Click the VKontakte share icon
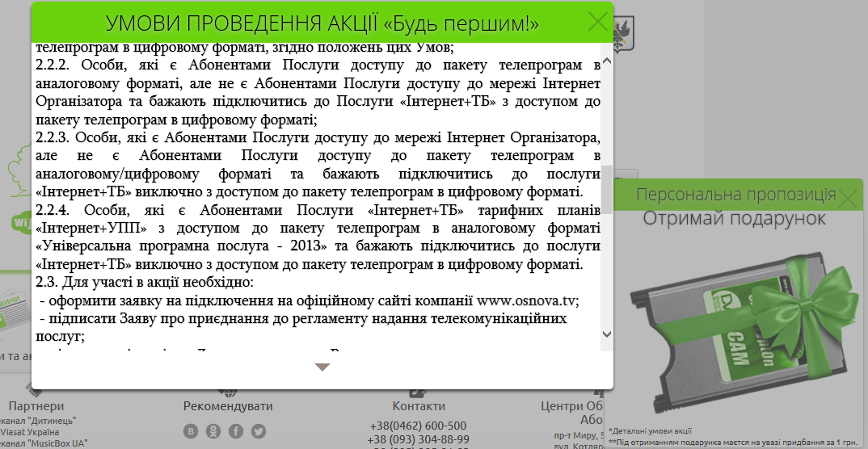 pos(191,431)
